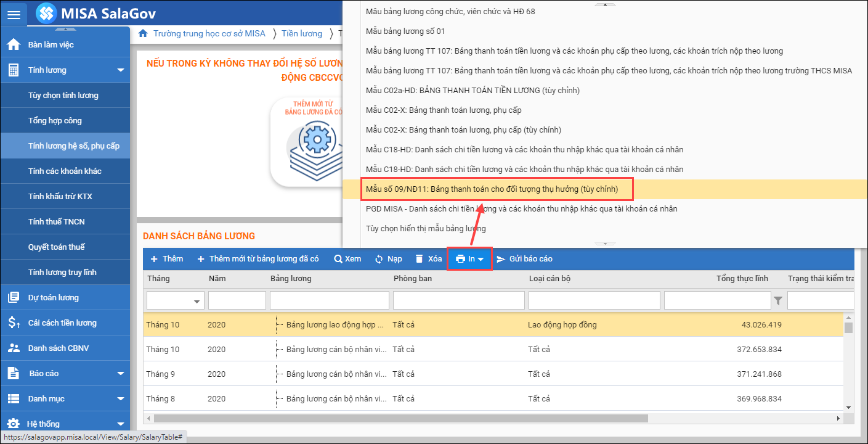Open Tính lương hệ số, phụ cấp
The width and height of the screenshot is (868, 444).
coord(65,146)
